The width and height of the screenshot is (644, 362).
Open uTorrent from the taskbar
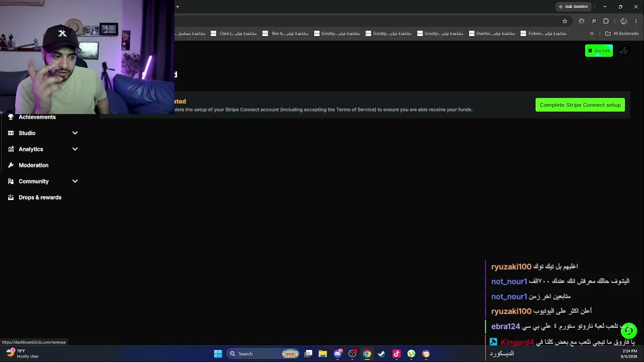(411, 354)
